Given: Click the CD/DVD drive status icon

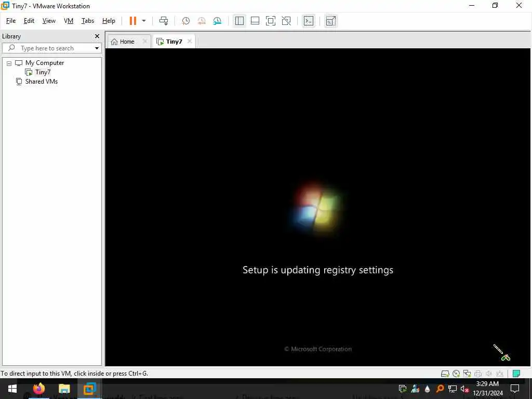Looking at the screenshot, I should [x=456, y=374].
